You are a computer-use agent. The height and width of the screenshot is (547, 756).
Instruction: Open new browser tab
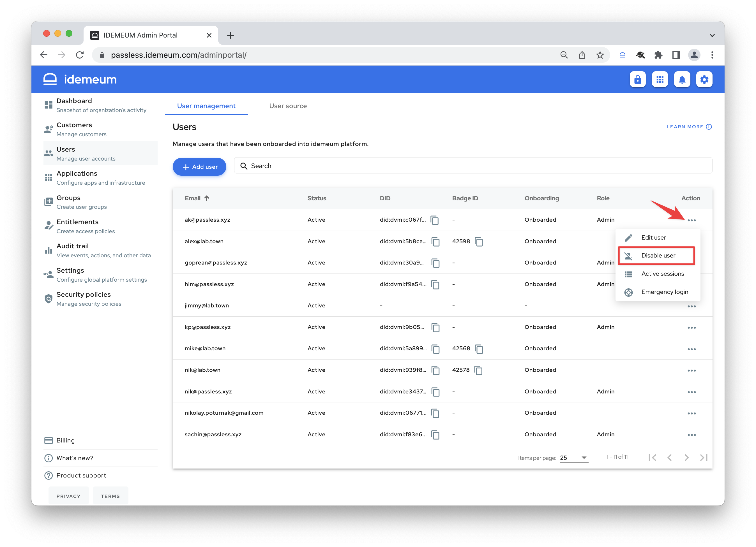click(230, 35)
